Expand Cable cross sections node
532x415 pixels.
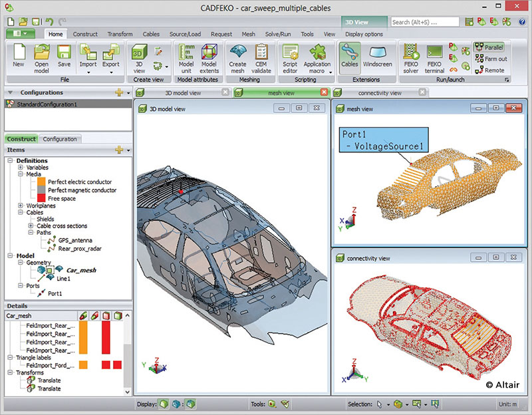tap(31, 225)
